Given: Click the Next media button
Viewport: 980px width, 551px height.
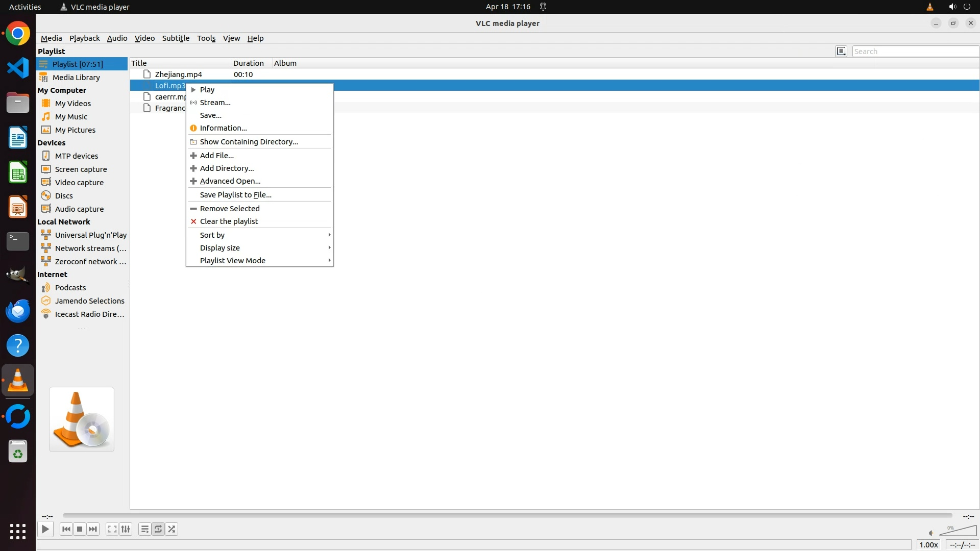Looking at the screenshot, I should point(93,529).
